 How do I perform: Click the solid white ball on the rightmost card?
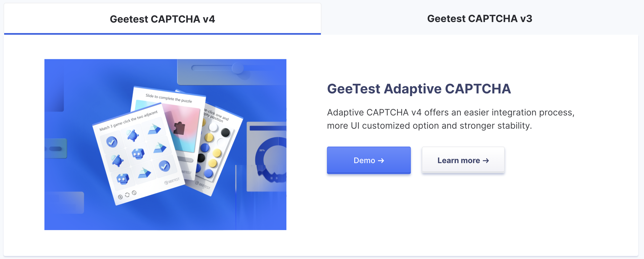[x=214, y=127]
